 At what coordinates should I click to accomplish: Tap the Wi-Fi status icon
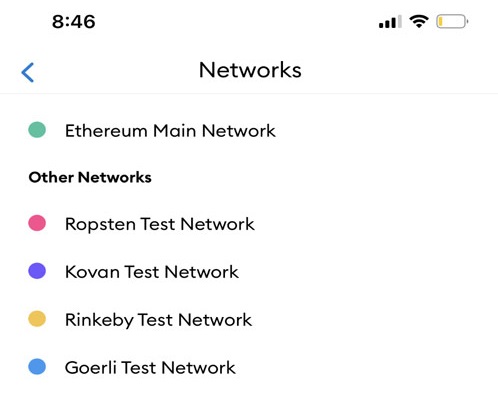(x=419, y=22)
